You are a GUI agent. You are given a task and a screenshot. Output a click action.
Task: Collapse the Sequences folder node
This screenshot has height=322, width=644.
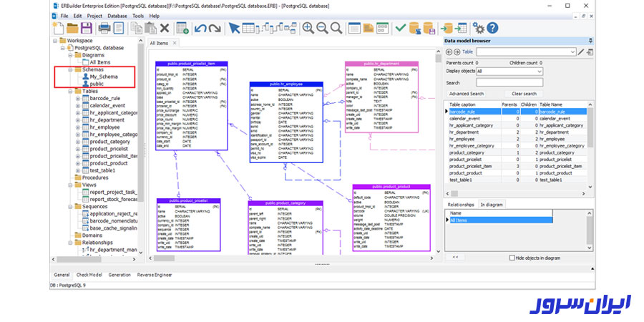[70, 207]
